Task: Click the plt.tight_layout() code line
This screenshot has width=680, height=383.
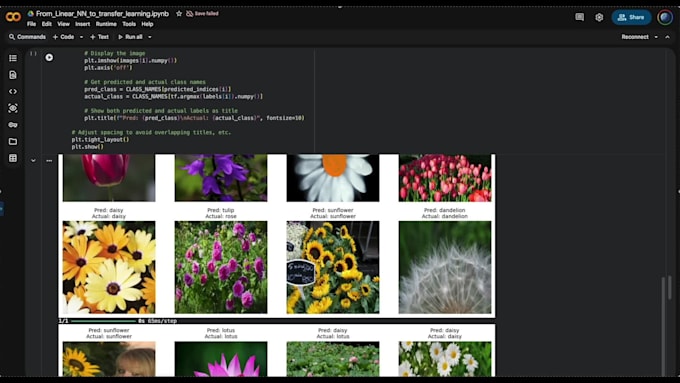Action: (100, 139)
